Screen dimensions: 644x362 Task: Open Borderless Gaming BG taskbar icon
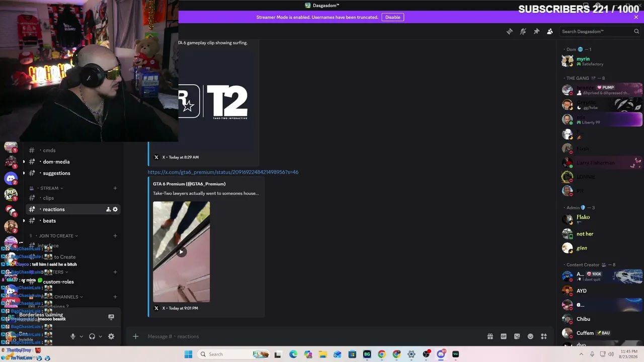coord(367,354)
